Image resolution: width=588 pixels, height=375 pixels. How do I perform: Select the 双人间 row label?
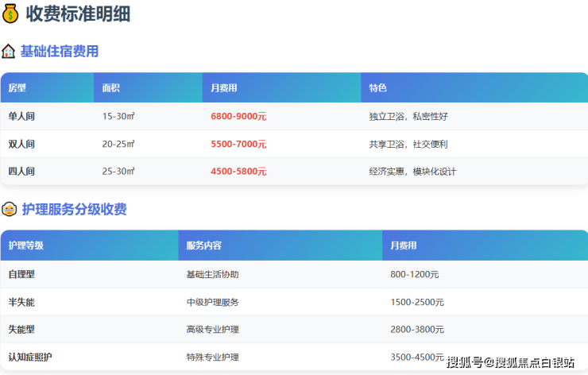[x=21, y=145]
